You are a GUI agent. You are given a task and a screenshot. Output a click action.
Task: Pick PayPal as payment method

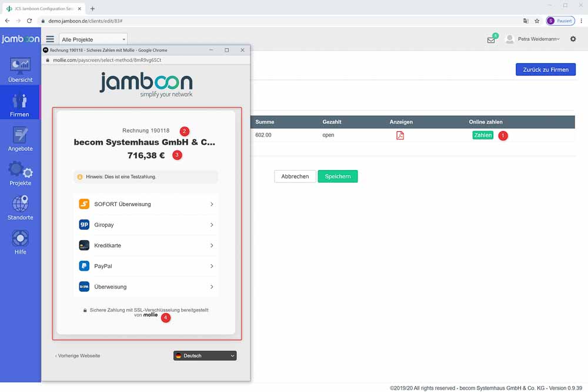tap(146, 266)
